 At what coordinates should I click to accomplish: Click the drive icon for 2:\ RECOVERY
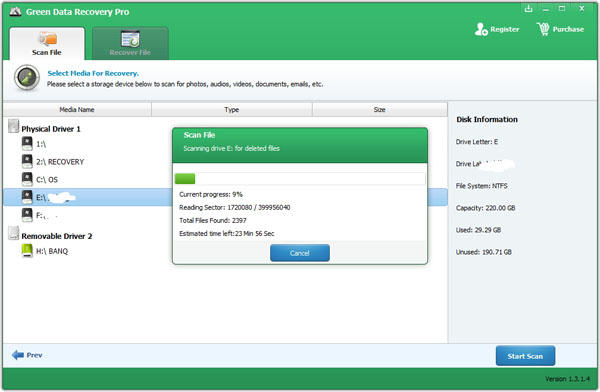(27, 161)
